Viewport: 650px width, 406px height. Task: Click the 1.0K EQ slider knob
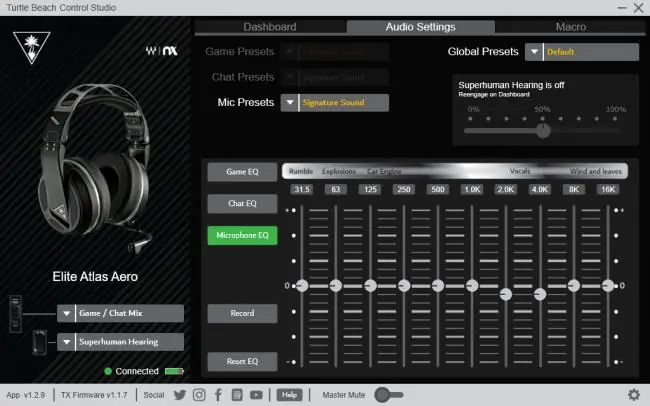(x=472, y=286)
